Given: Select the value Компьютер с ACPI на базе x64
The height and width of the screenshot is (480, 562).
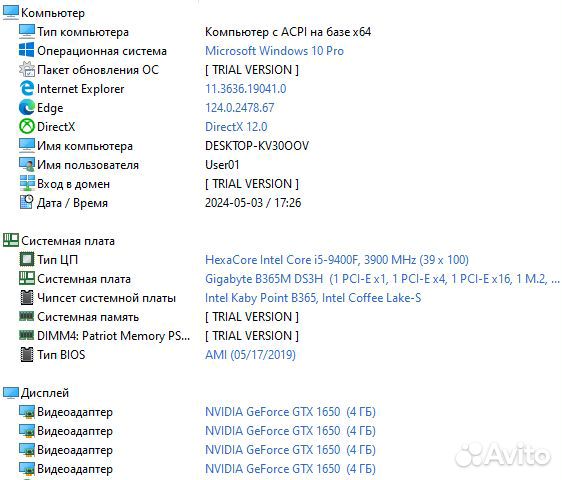Looking at the screenshot, I should click(x=288, y=32).
